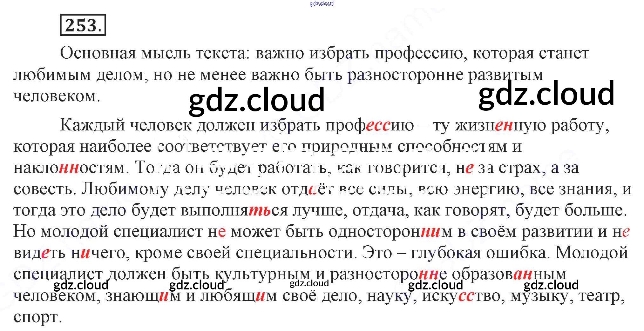
Task: Click red letter 'и' in 'ничего'
Action: click(85, 253)
